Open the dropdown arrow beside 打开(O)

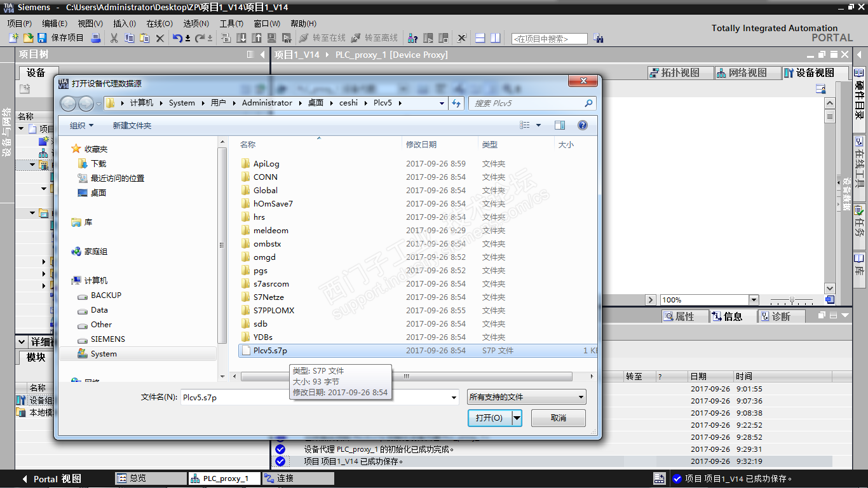click(x=517, y=417)
